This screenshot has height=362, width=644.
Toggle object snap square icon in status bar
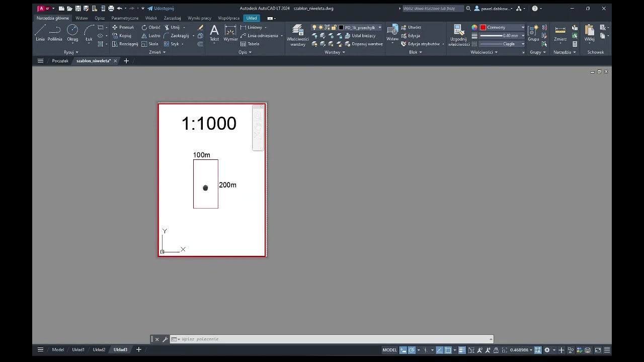click(448, 350)
